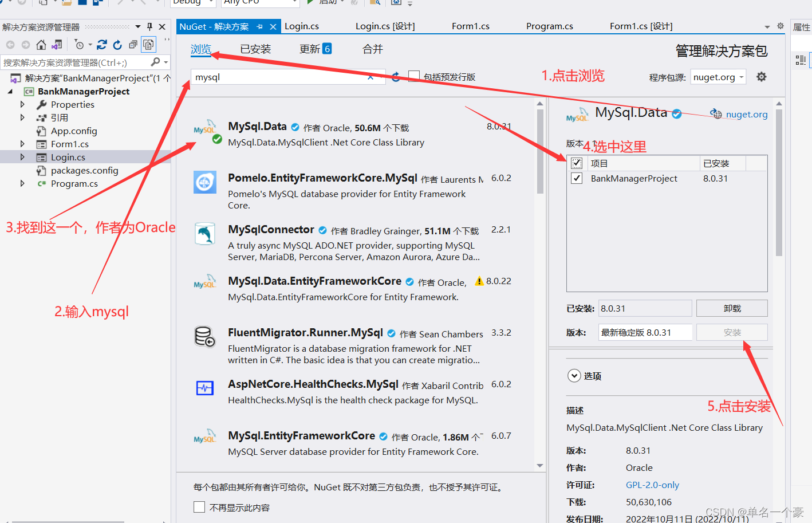Viewport: 812px width, 523px height.
Task: Click the sync with active document icon
Action: point(102,45)
